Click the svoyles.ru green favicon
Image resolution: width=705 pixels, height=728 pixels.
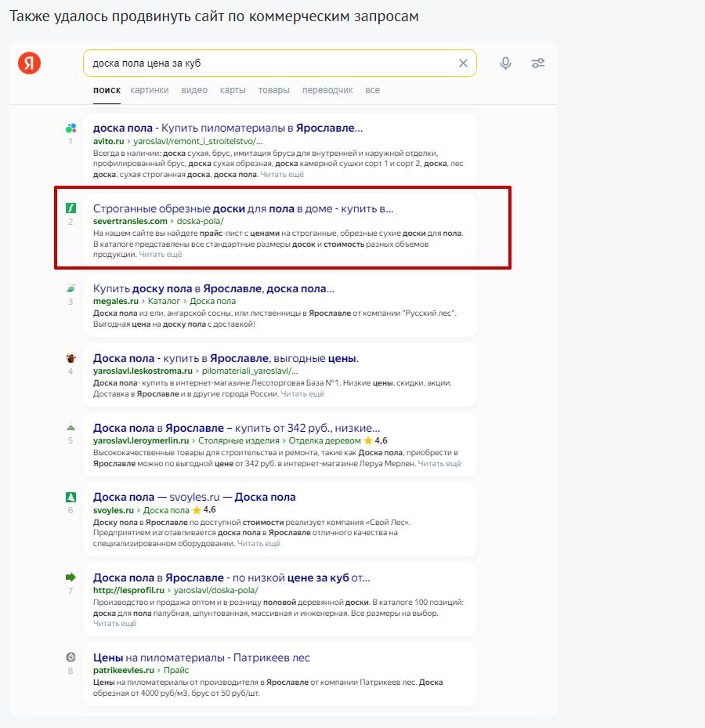pos(70,497)
